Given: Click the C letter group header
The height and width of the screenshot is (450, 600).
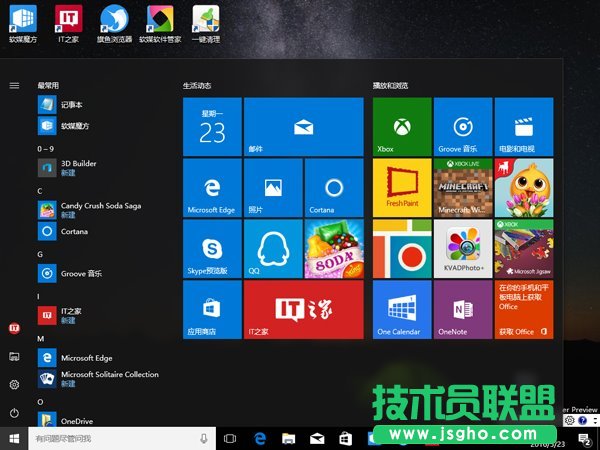Looking at the screenshot, I should (40, 191).
